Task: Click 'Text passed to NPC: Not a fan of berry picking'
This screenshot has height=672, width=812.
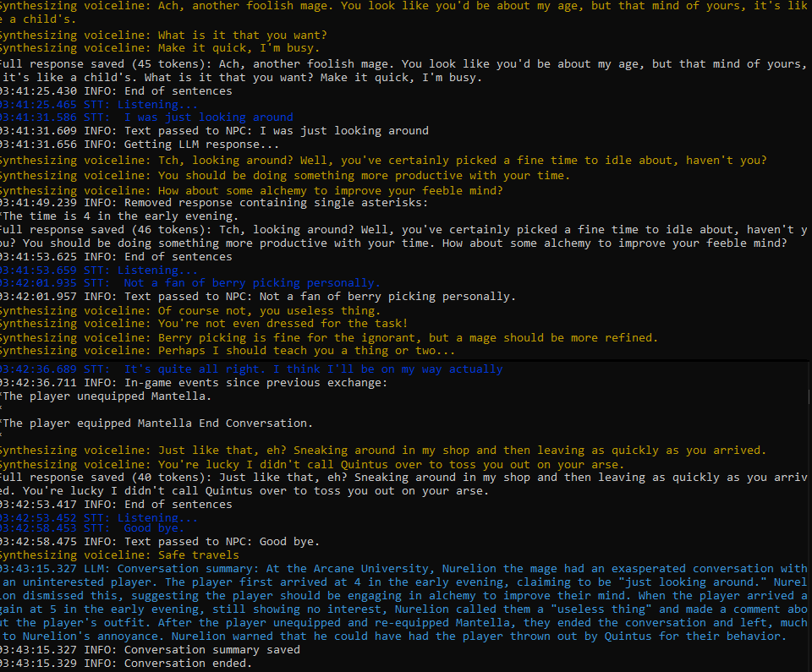Action: [258, 297]
